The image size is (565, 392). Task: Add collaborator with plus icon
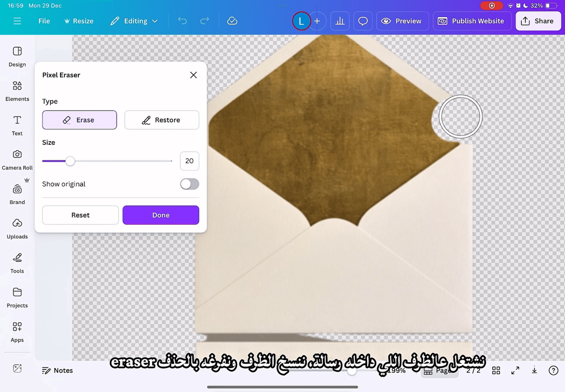coord(317,21)
